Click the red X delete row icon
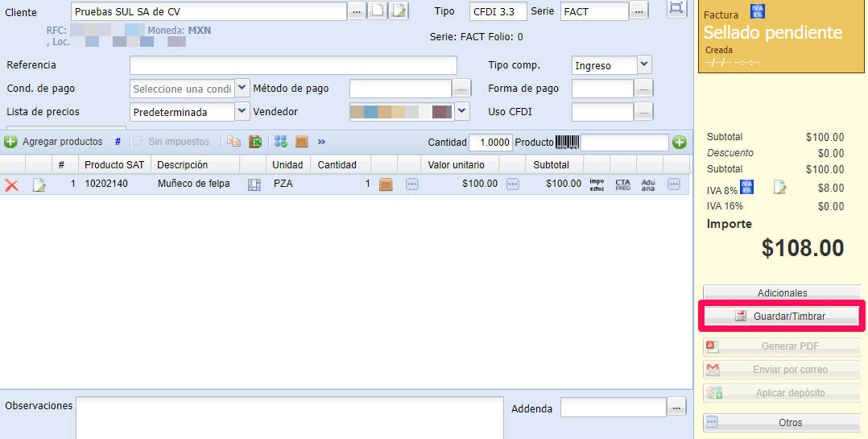 coord(11,184)
